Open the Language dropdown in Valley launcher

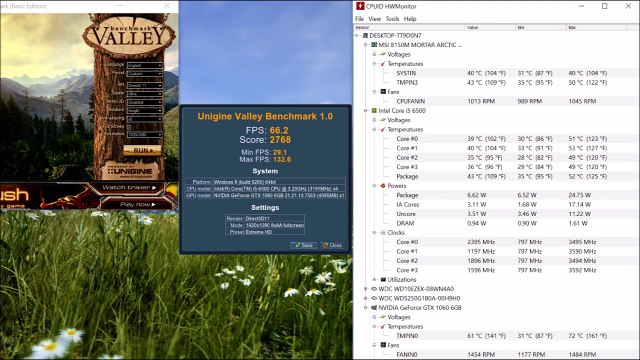(144, 65)
